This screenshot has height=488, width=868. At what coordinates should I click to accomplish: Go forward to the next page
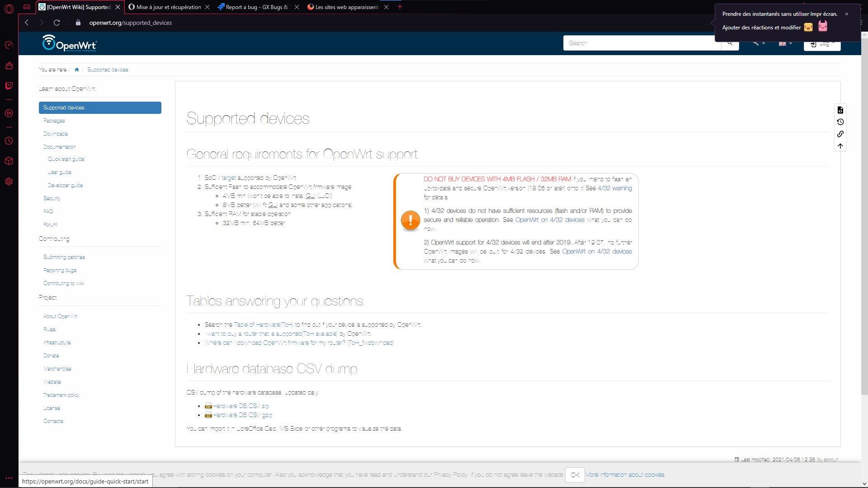click(42, 23)
